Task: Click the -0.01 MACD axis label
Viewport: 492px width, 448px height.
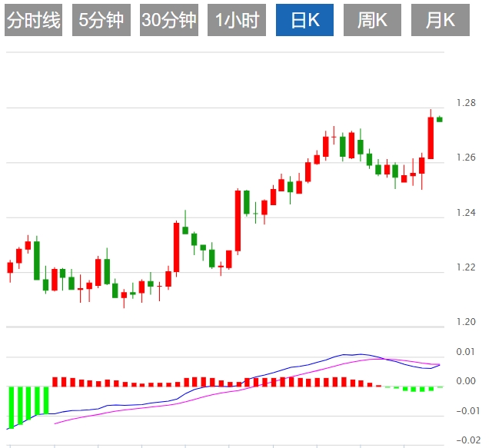Action: point(468,410)
